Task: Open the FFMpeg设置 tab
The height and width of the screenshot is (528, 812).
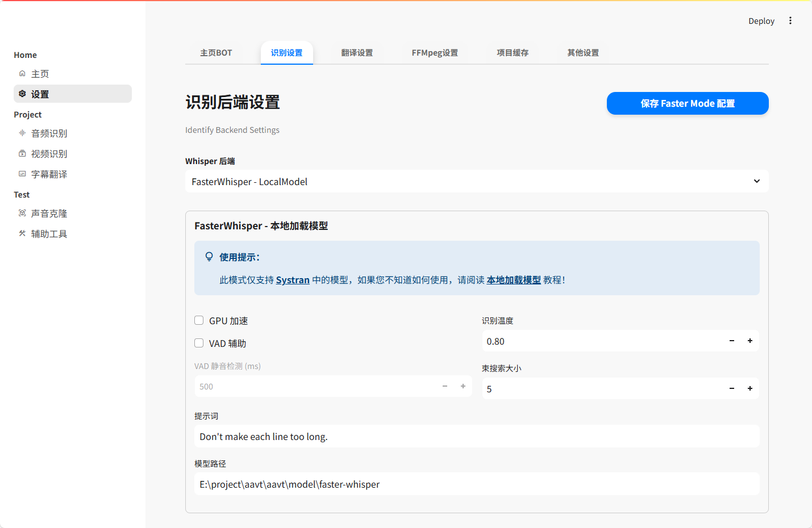Action: 434,53
